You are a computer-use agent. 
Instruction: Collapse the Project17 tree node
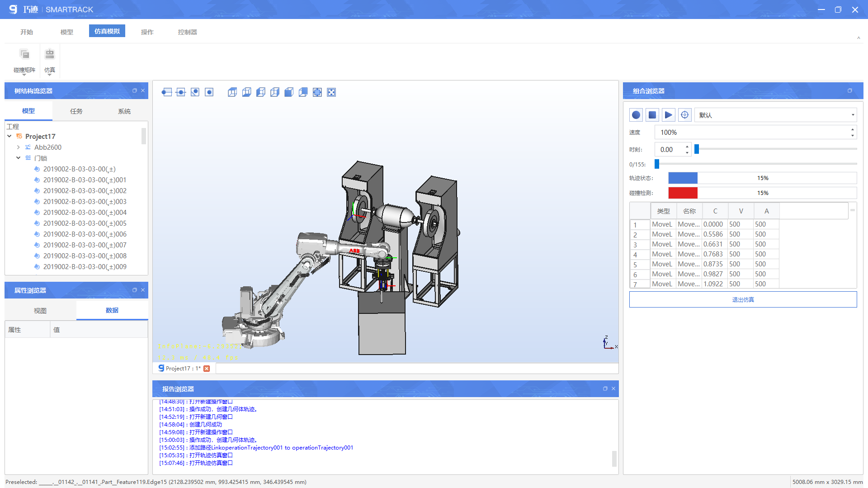tap(9, 136)
